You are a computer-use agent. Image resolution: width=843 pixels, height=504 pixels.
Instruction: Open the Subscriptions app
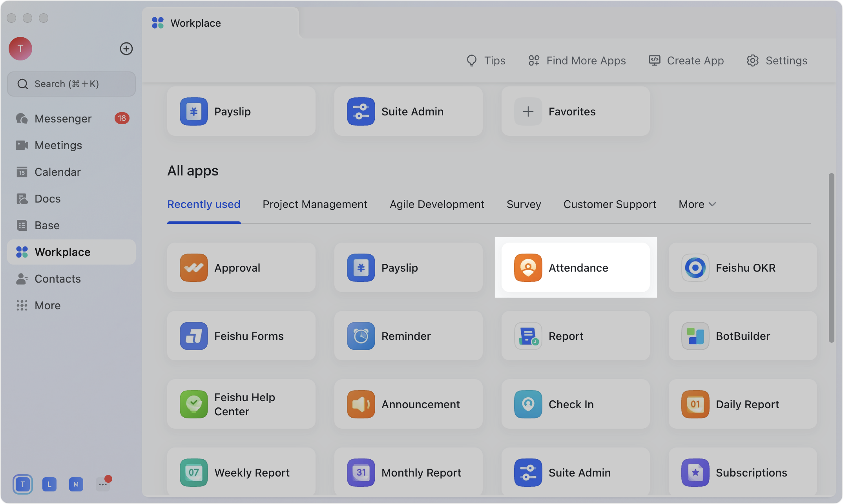pyautogui.click(x=742, y=472)
